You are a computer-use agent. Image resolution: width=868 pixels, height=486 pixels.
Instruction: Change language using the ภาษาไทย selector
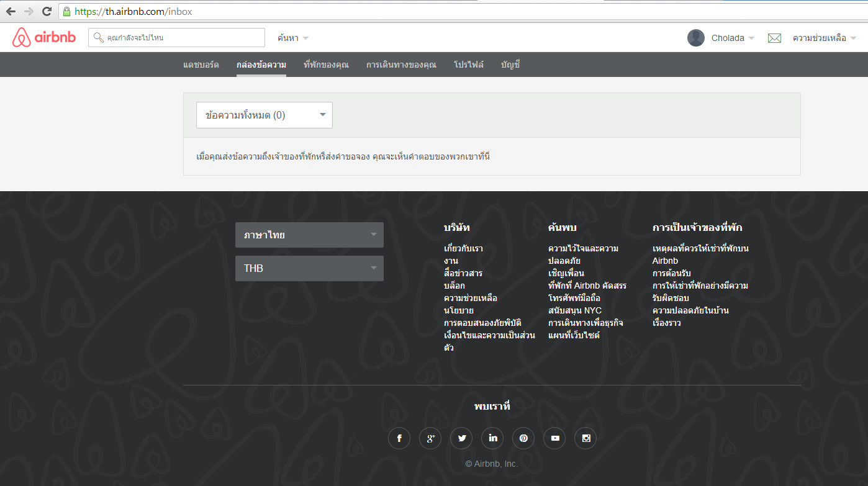(x=309, y=235)
